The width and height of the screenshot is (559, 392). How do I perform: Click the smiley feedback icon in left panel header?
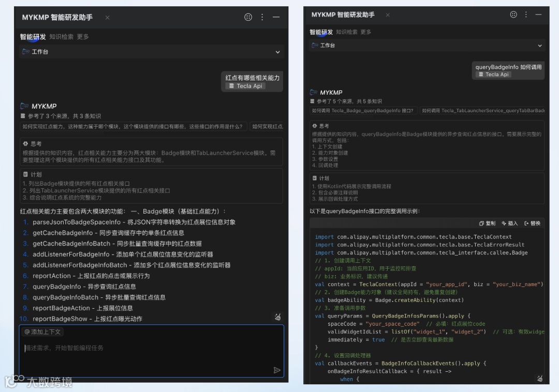(248, 17)
